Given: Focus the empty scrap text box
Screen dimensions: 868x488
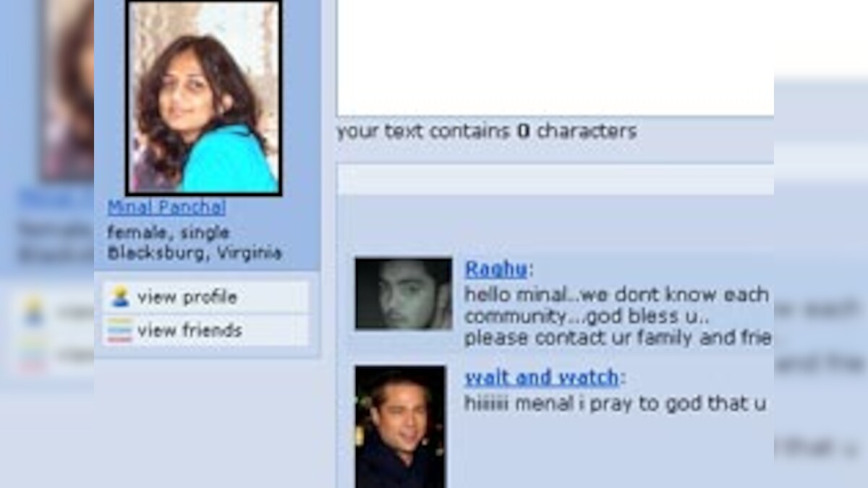Looking at the screenshot, I should point(556,58).
